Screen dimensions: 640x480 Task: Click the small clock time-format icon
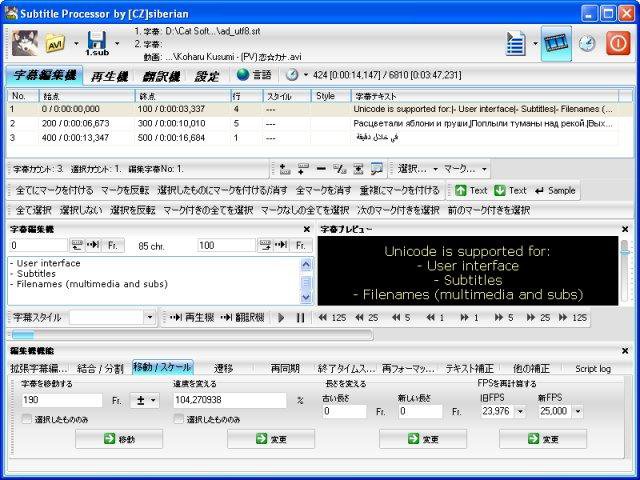pyautogui.click(x=292, y=75)
